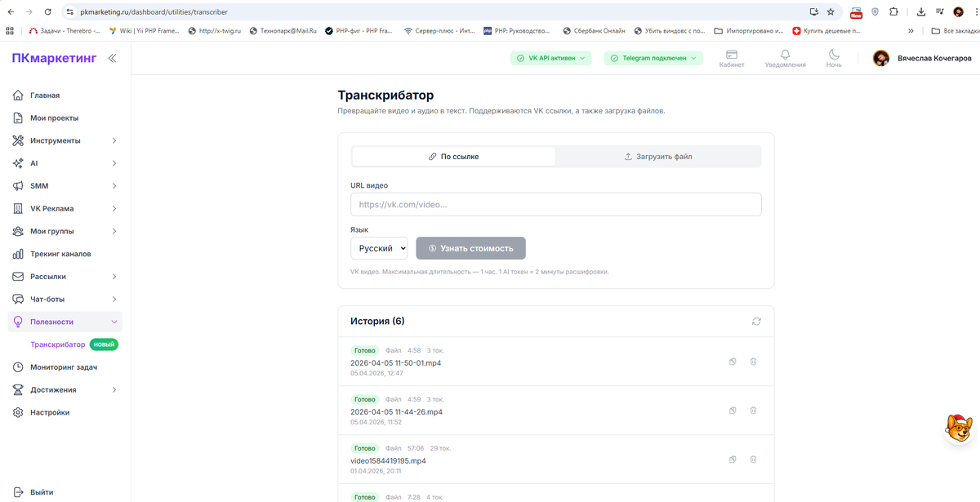Open Все закладки folder

click(954, 31)
